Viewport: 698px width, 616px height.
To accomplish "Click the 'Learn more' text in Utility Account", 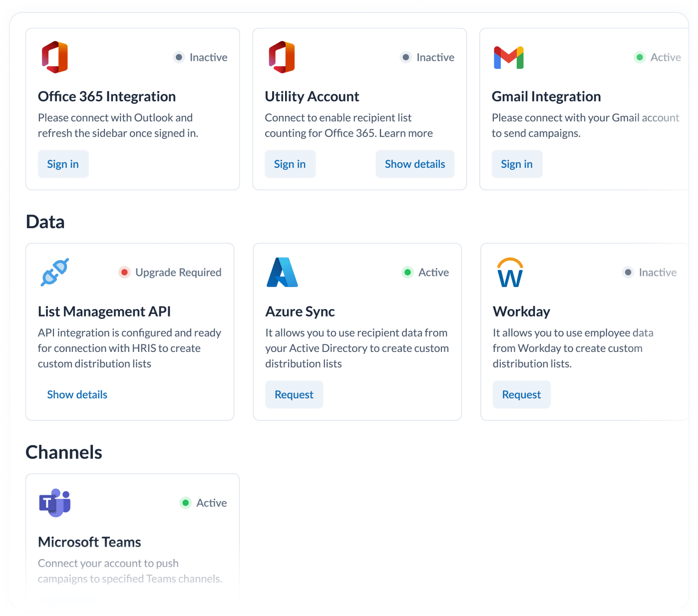I will [x=406, y=133].
